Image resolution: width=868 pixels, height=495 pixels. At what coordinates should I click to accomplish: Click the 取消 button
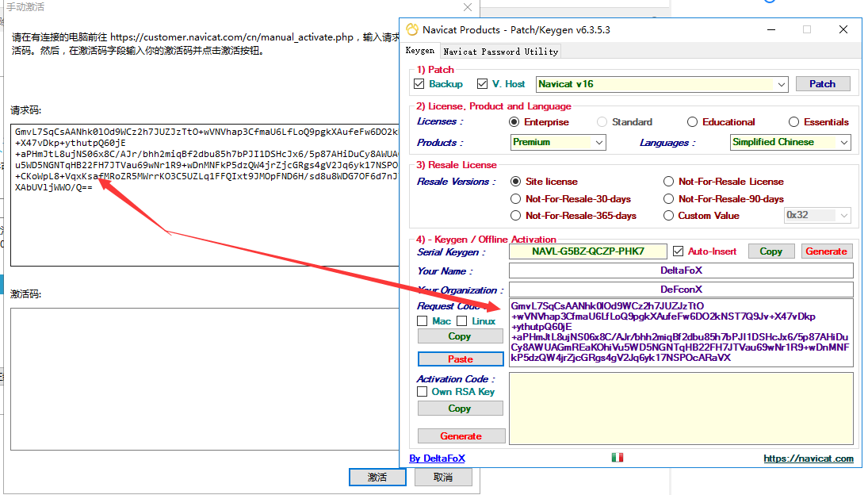click(x=443, y=477)
